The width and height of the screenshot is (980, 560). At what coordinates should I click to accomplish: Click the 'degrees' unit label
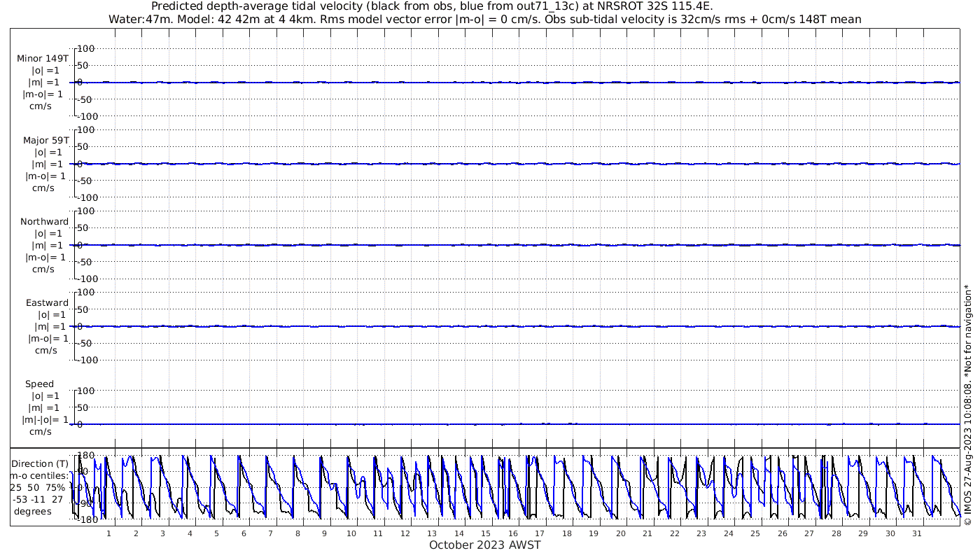tap(32, 511)
